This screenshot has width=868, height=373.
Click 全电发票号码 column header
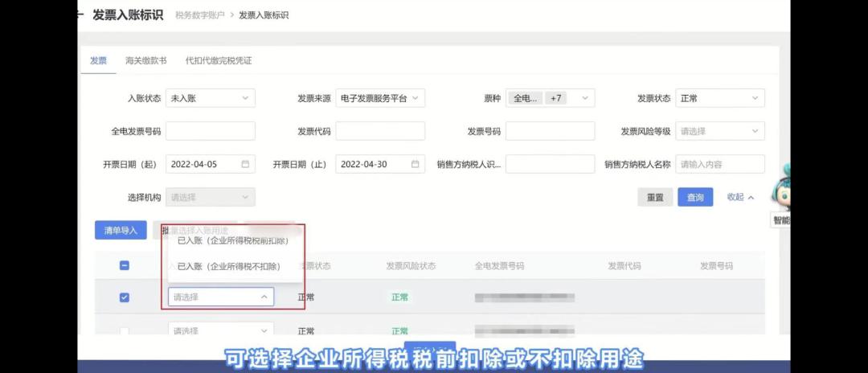pos(499,266)
